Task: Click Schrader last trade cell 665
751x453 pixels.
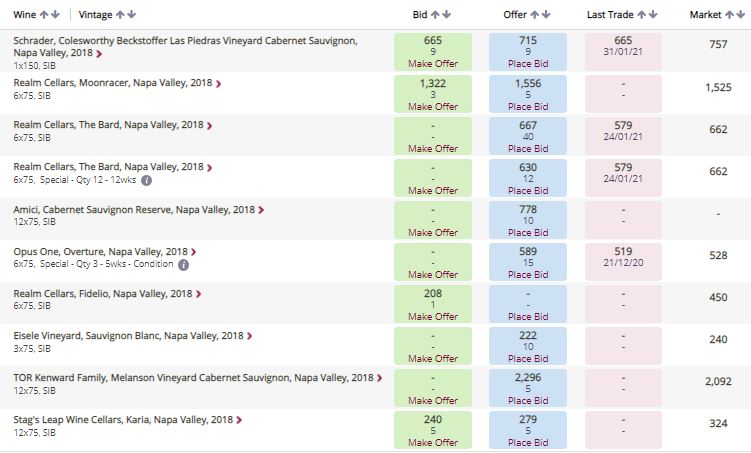Action: [623, 52]
